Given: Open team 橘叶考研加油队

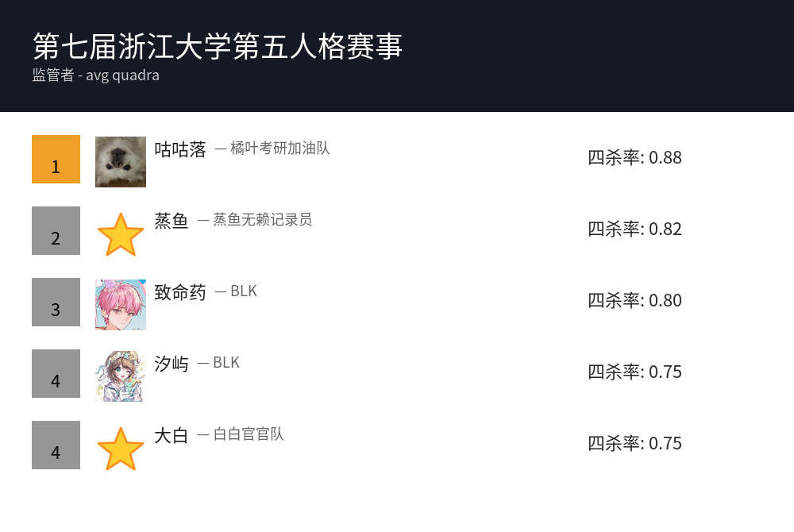Looking at the screenshot, I should pos(279,148).
